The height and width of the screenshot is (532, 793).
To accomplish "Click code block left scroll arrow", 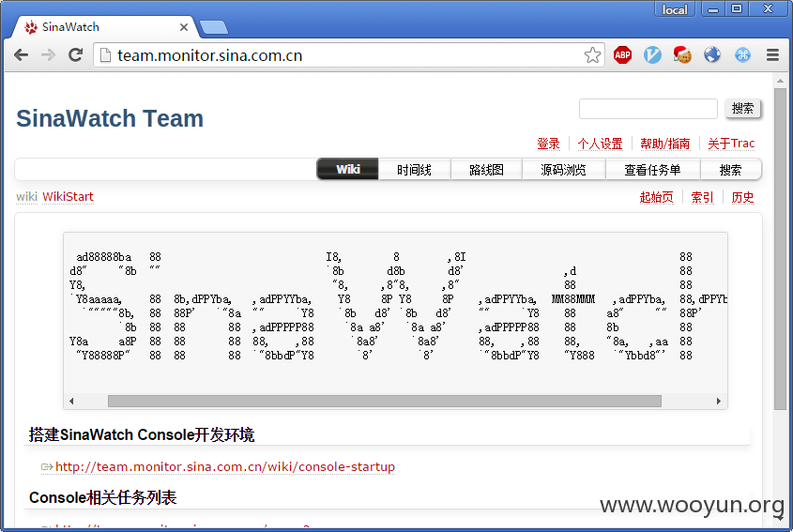I will 71,401.
